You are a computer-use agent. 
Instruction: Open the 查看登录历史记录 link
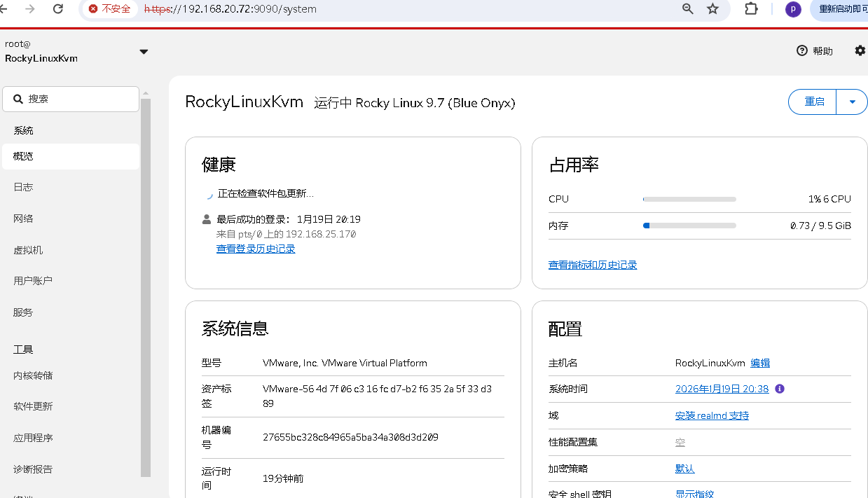pyautogui.click(x=256, y=249)
